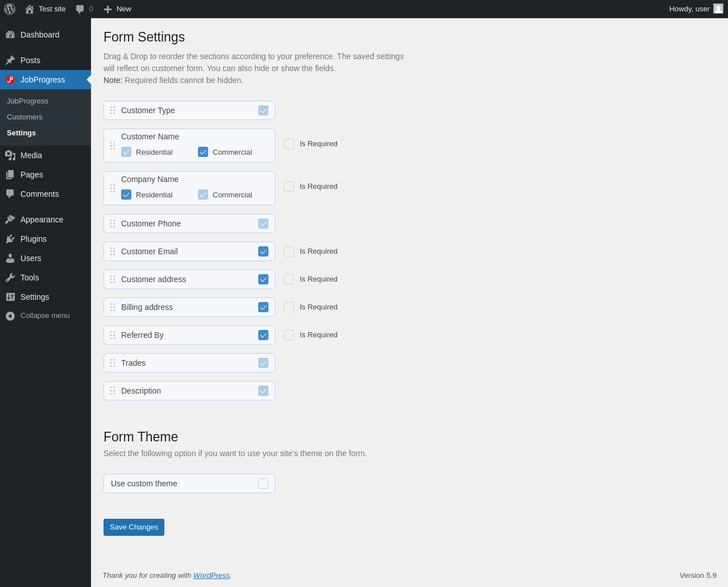Viewport: 728px width, 587px height.
Task: Open the Customers submenu item
Action: (x=24, y=117)
